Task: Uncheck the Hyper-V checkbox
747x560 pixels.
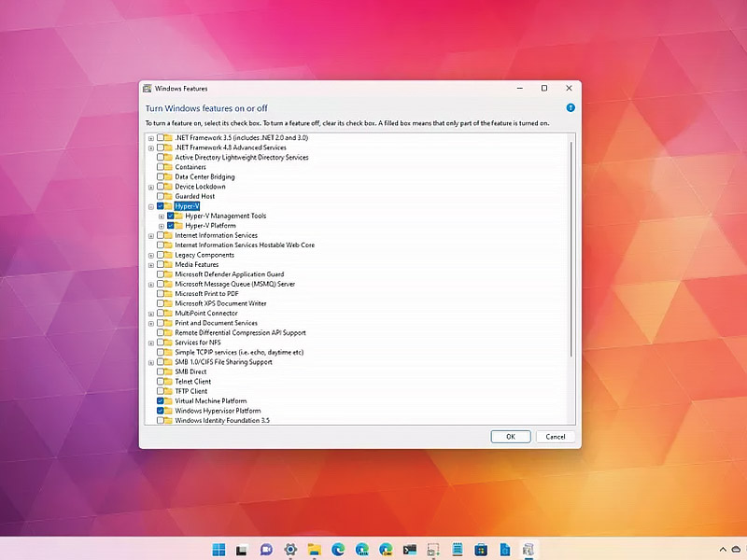Action: tap(161, 206)
